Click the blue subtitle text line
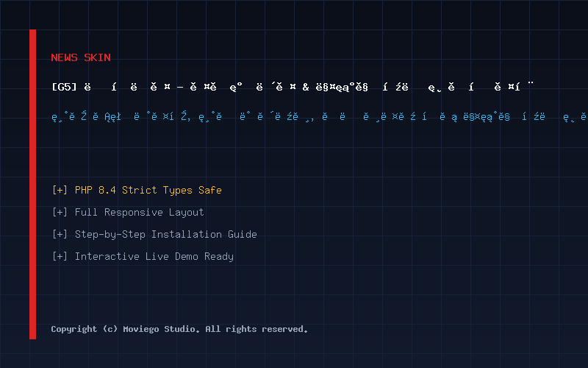 320,117
